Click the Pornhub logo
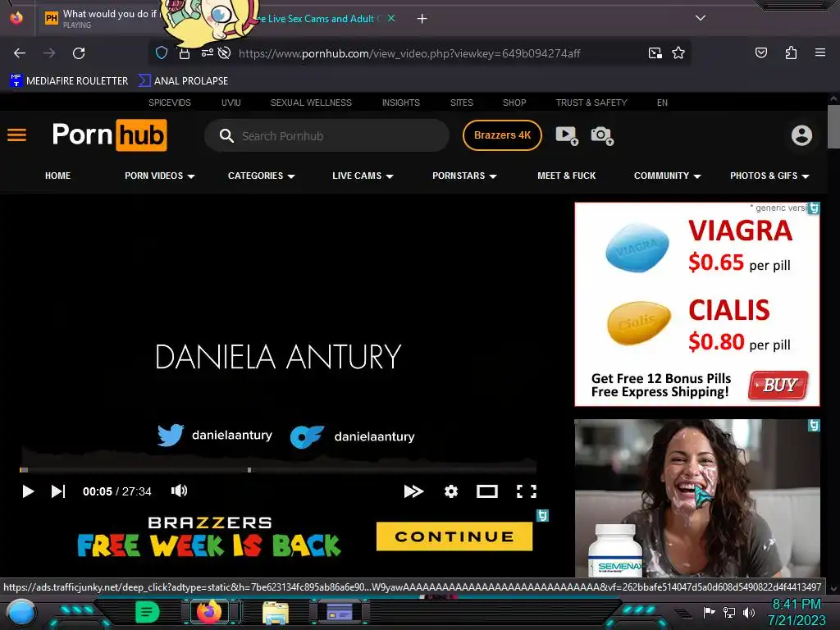 [109, 135]
